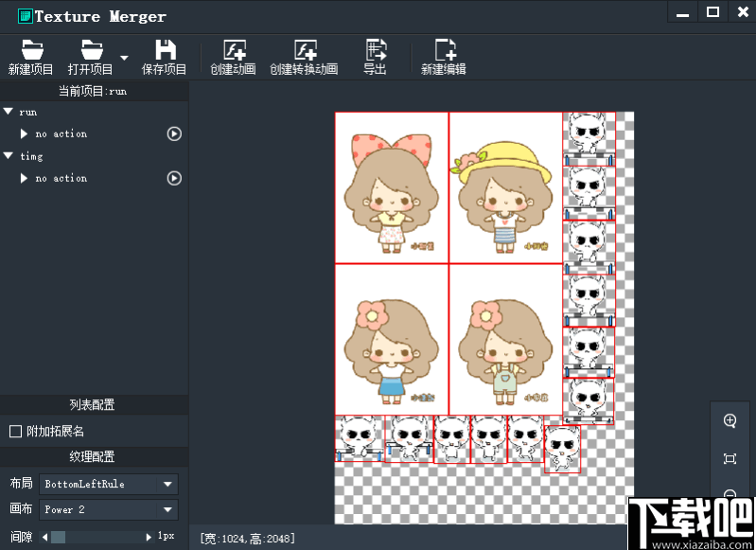Open the dropdown arrow beside 打开项目
756x550 pixels.
point(124,58)
